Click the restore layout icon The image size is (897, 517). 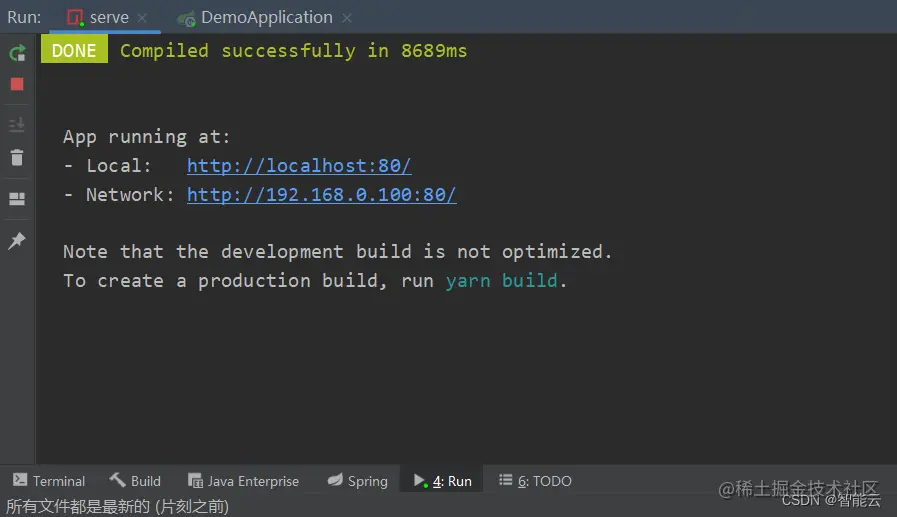[x=17, y=198]
